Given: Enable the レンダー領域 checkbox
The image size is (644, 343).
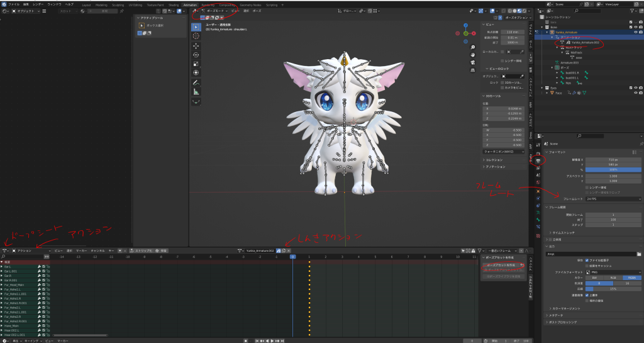Looking at the screenshot, I should click(x=587, y=187).
